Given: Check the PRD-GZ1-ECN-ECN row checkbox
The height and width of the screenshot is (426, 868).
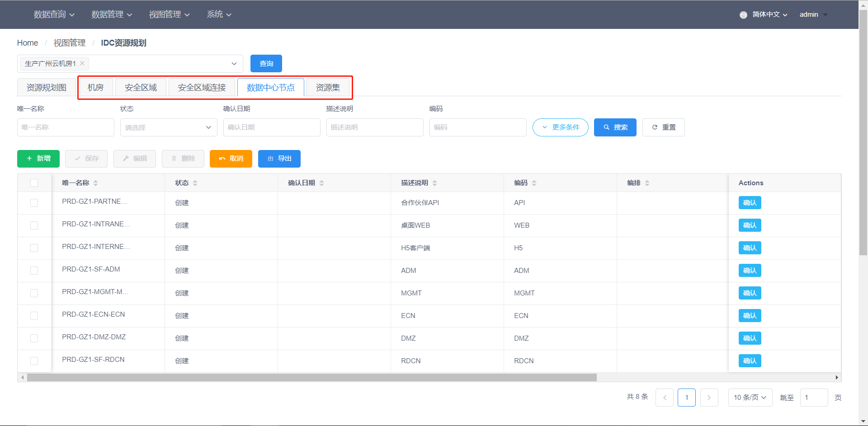Looking at the screenshot, I should [34, 316].
